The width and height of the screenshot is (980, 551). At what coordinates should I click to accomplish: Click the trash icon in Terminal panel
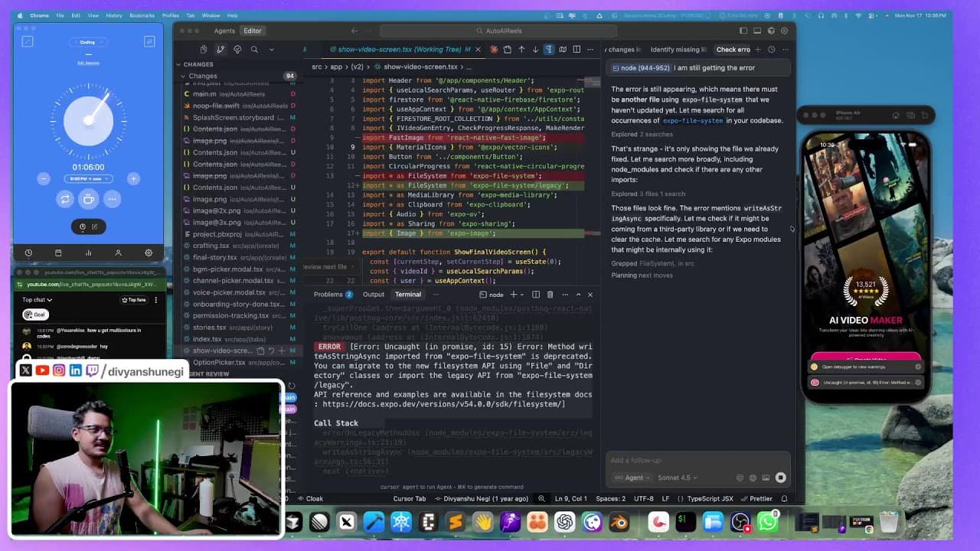tap(550, 295)
